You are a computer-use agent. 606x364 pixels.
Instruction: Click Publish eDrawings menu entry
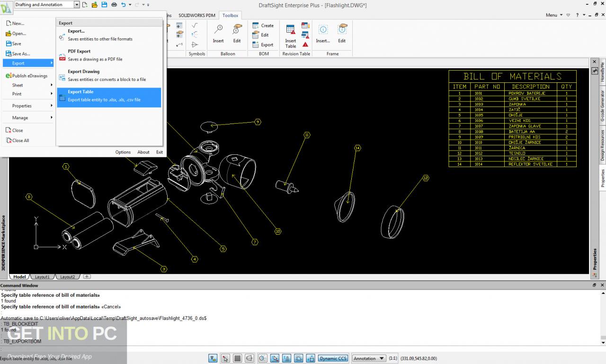tap(29, 76)
